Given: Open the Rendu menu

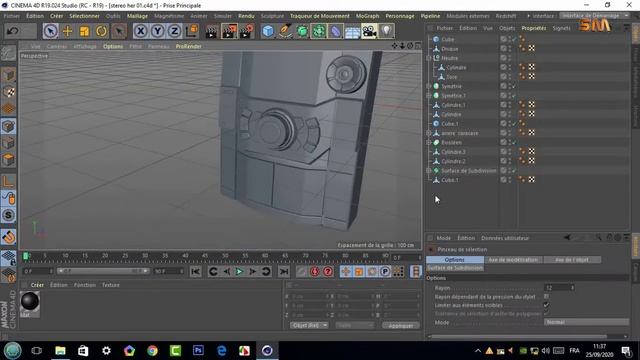Looking at the screenshot, I should point(246,16).
